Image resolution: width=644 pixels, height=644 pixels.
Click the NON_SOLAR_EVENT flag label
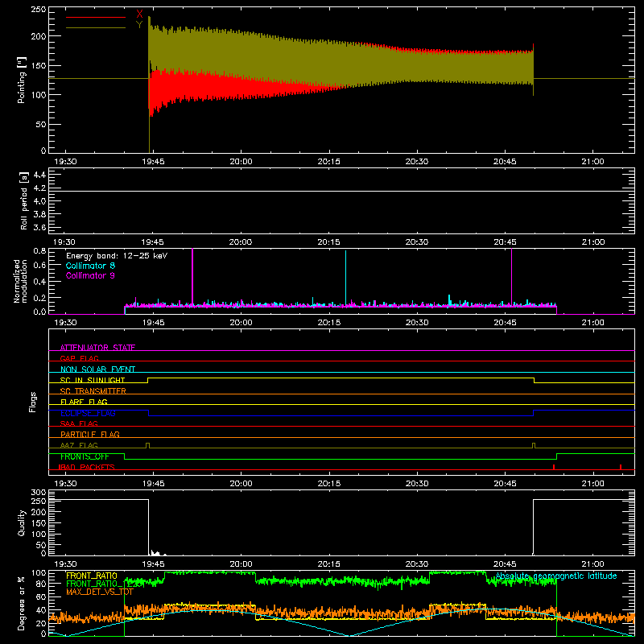coord(97,369)
